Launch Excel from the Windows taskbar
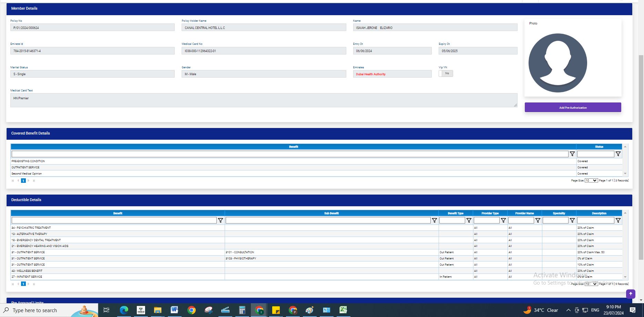Screen dimensions: 644x317 click(343, 310)
